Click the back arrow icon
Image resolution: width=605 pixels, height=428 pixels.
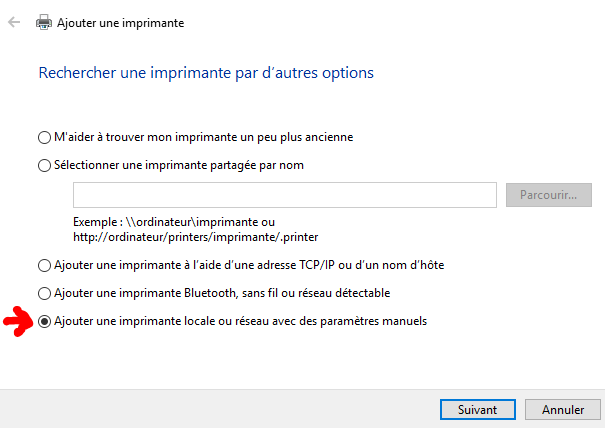14,21
